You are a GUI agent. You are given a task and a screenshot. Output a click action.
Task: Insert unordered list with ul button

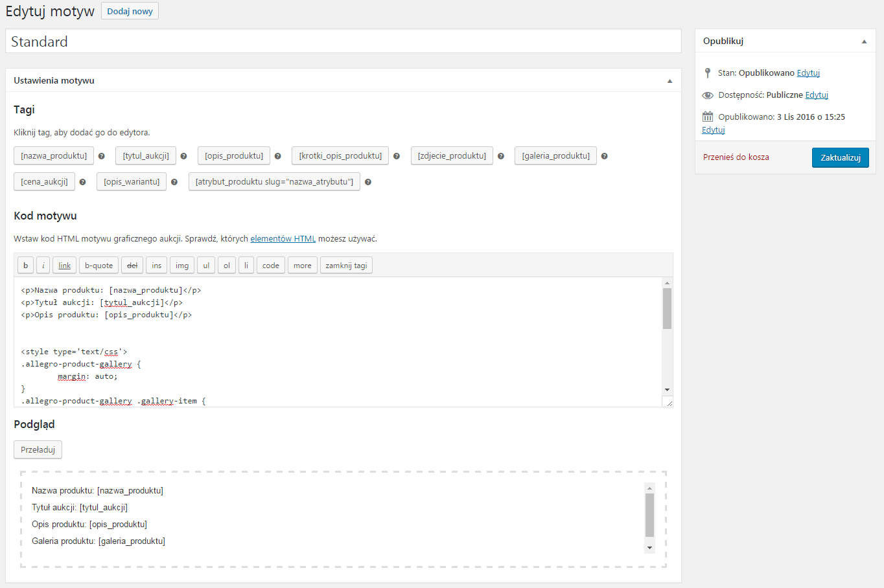point(206,266)
